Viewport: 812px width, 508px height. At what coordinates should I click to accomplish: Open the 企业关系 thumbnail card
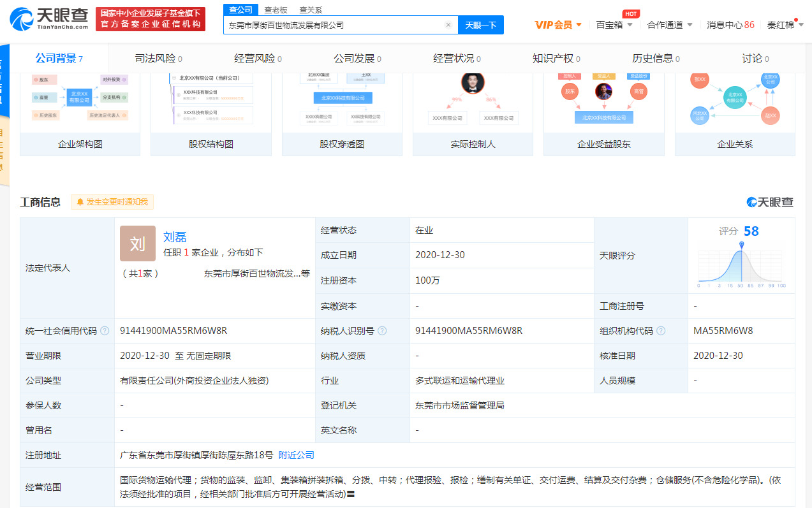735,114
